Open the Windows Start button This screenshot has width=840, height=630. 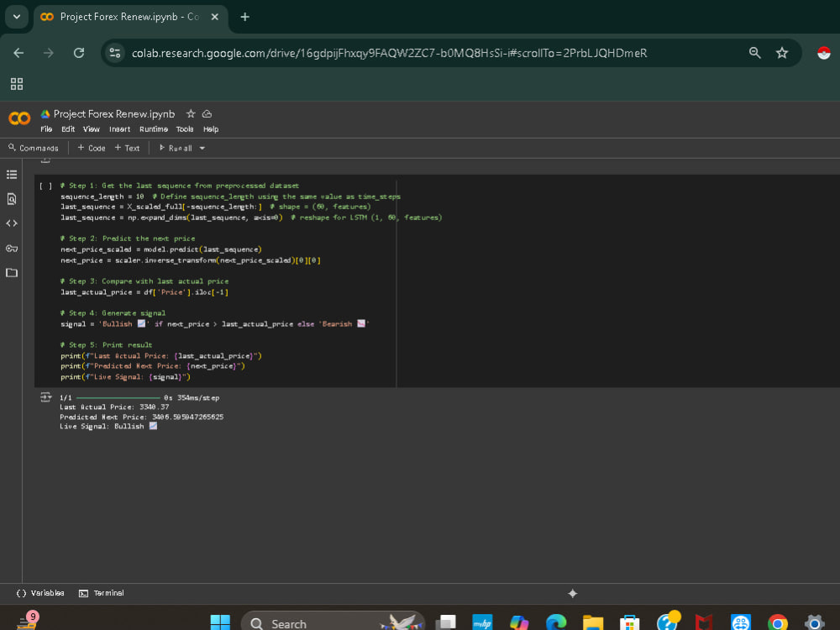220,622
